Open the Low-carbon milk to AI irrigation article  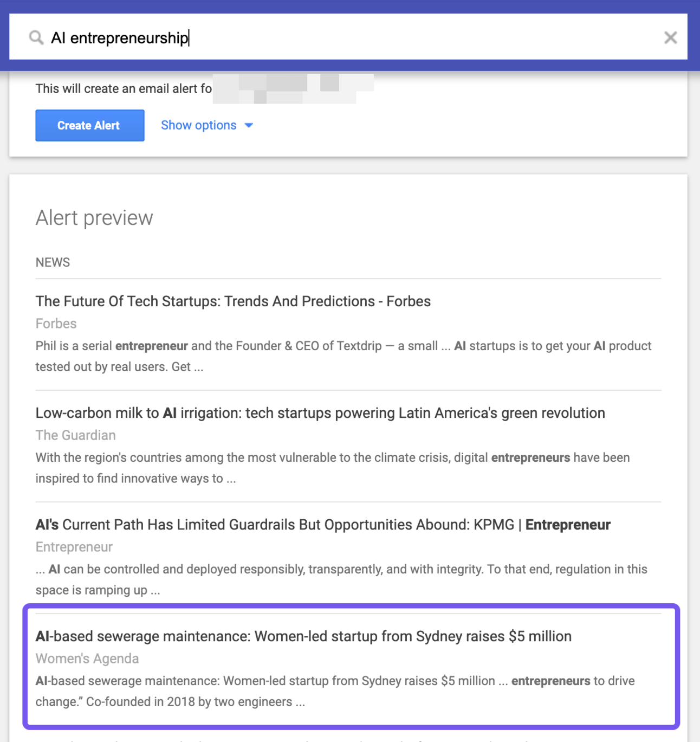pos(320,413)
